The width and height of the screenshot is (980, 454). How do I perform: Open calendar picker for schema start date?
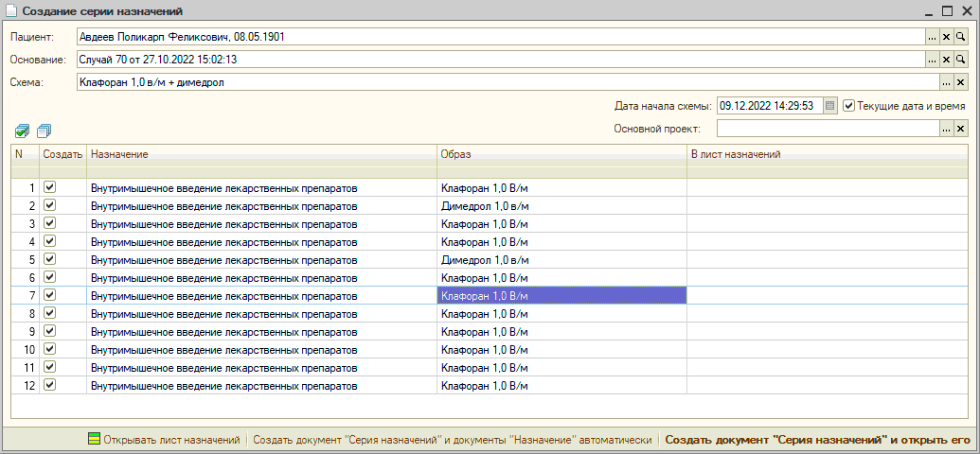(x=830, y=106)
